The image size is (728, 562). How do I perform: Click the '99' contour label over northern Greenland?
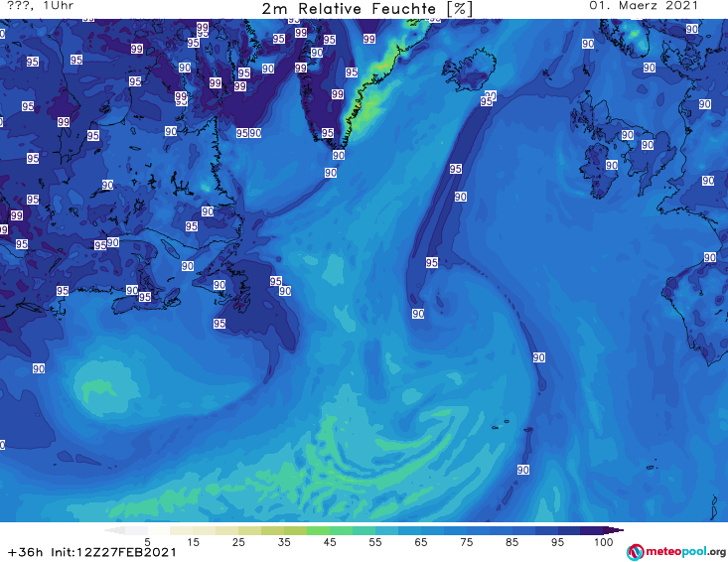point(369,39)
